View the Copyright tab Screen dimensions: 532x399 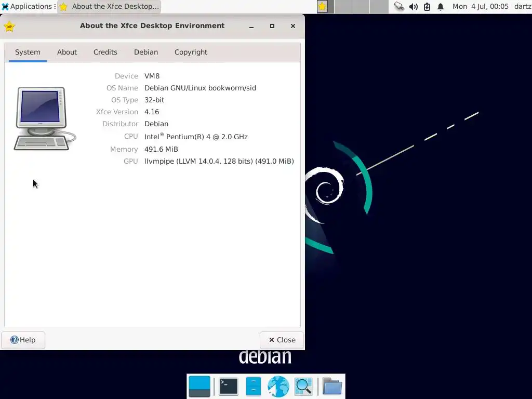pyautogui.click(x=191, y=52)
